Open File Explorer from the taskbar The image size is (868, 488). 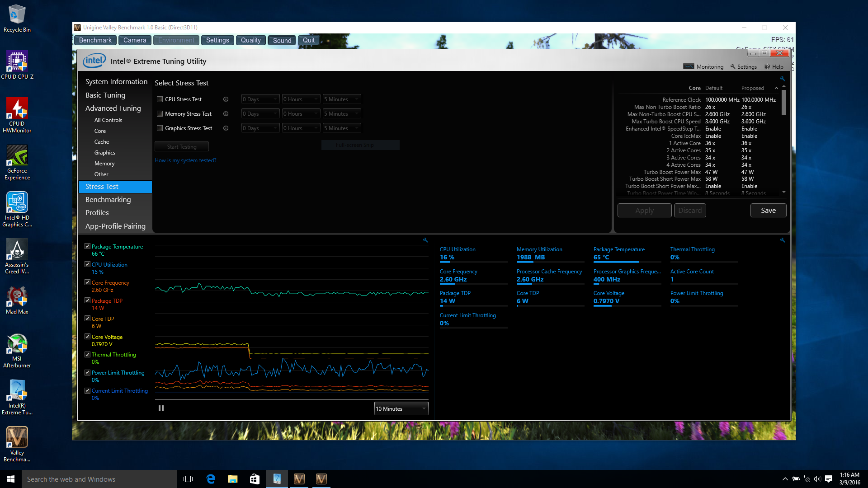click(x=233, y=479)
